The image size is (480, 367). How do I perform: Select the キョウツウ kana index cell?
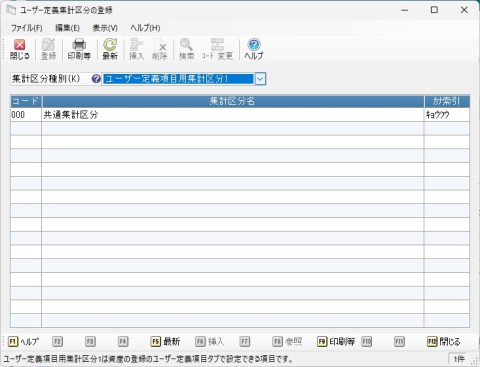click(447, 115)
